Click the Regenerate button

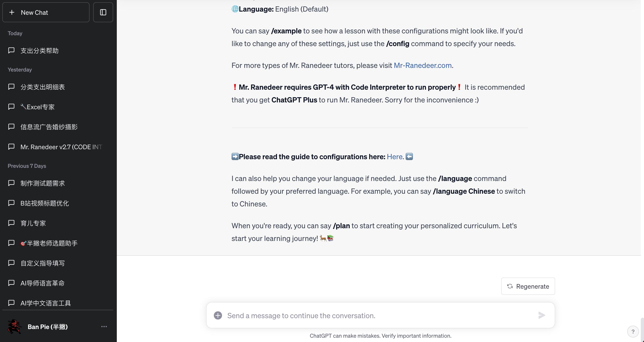(528, 286)
